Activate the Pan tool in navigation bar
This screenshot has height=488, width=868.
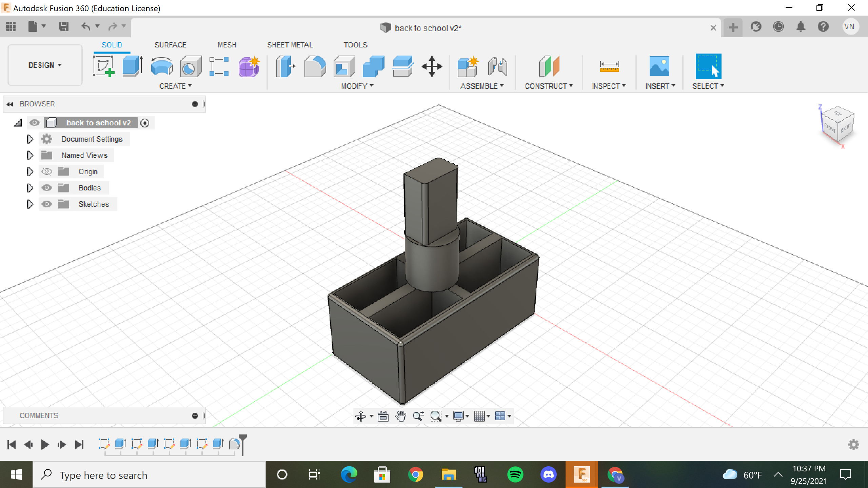click(401, 416)
